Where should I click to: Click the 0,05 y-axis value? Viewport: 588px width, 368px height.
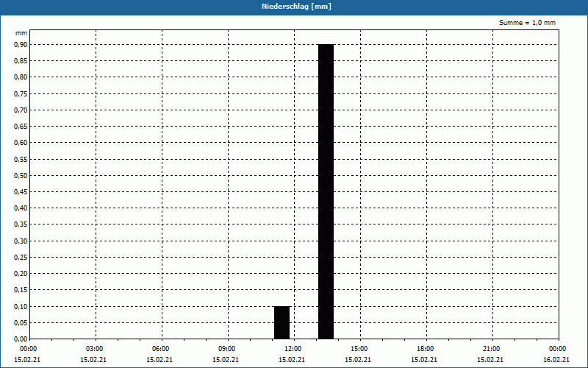tap(21, 322)
